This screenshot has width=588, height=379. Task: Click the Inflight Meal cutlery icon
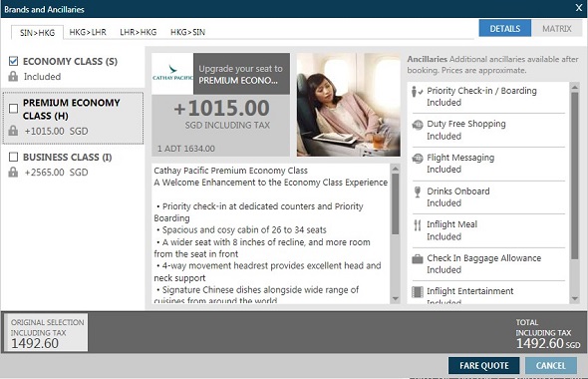[x=417, y=224]
